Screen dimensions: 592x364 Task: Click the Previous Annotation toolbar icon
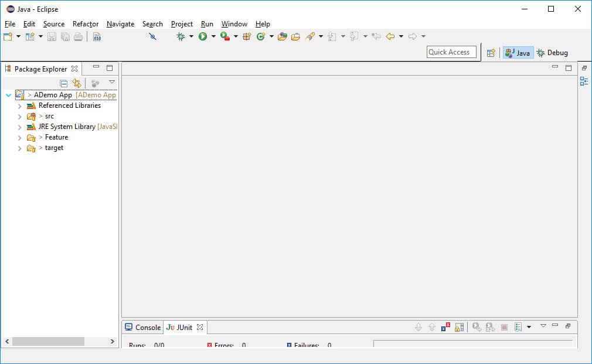(x=354, y=36)
